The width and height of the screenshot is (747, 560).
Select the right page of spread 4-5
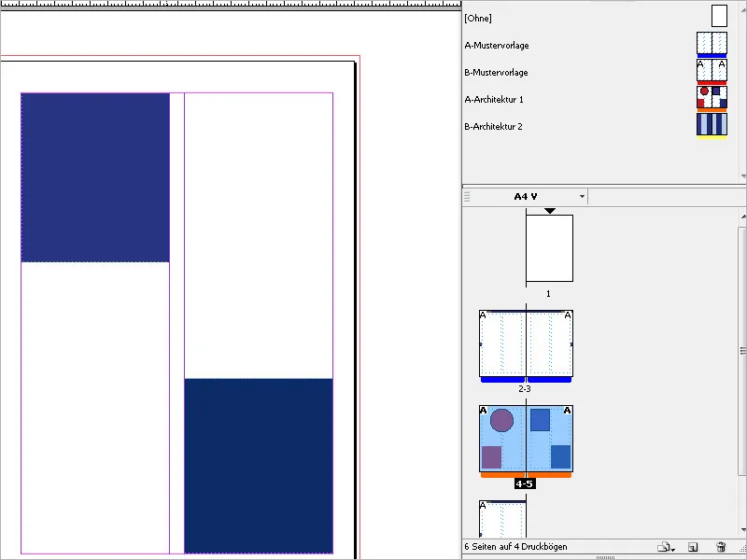[x=549, y=439]
